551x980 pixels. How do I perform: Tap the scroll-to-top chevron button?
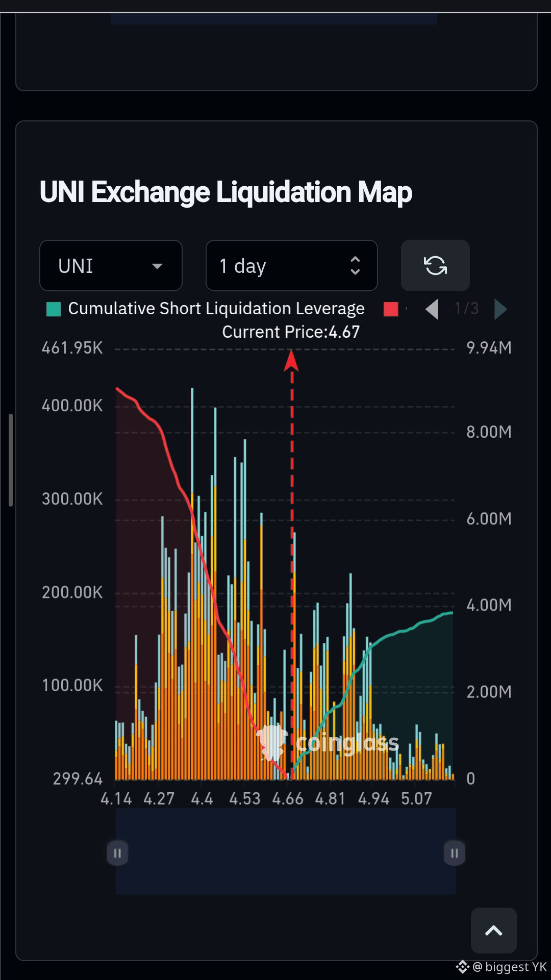pos(493,931)
